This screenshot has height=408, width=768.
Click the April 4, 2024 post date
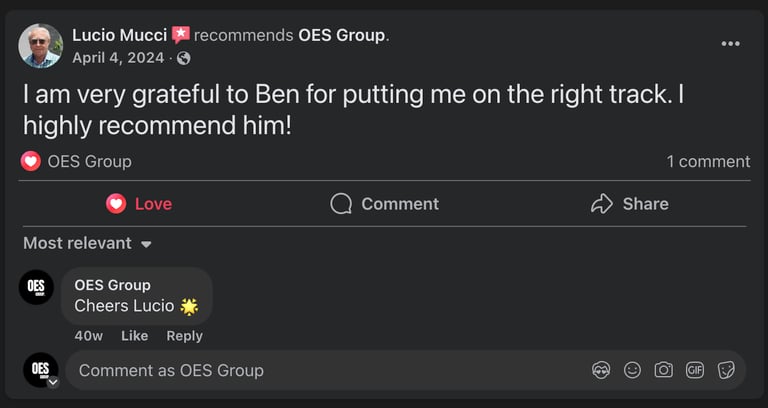[x=118, y=58]
